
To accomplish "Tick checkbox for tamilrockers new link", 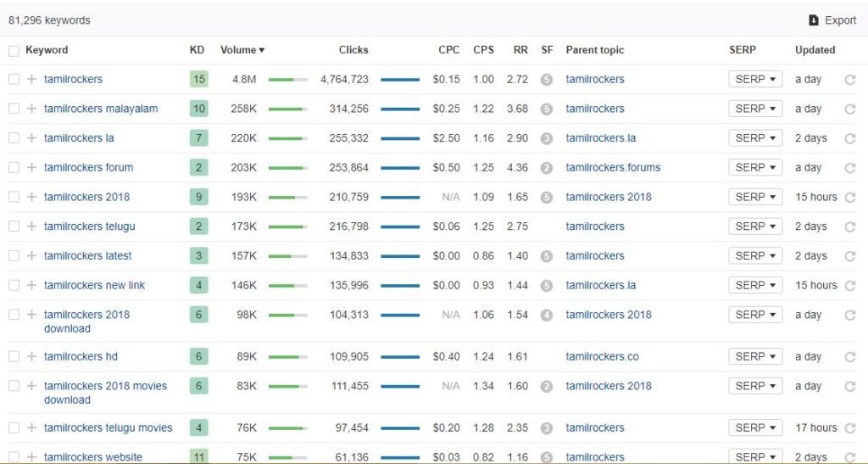I will tap(14, 285).
